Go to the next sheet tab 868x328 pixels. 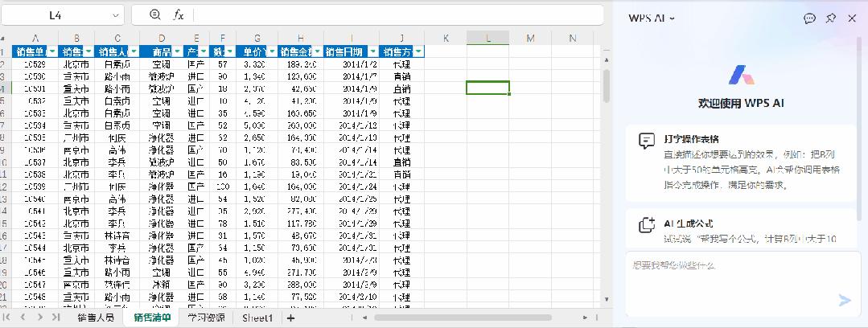click(40, 318)
